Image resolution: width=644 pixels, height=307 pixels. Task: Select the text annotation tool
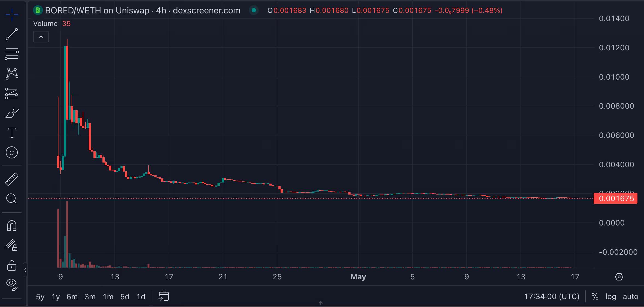pyautogui.click(x=12, y=133)
